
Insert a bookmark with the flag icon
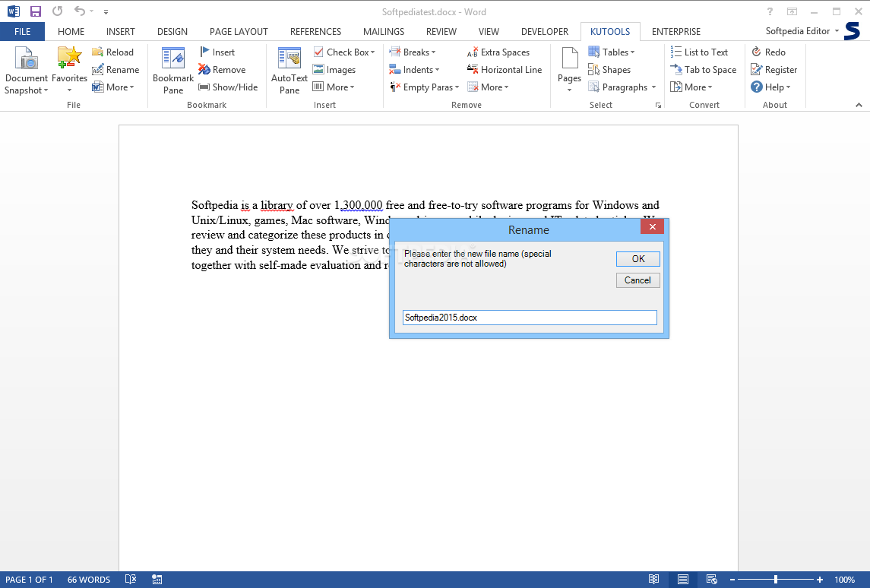tap(217, 52)
